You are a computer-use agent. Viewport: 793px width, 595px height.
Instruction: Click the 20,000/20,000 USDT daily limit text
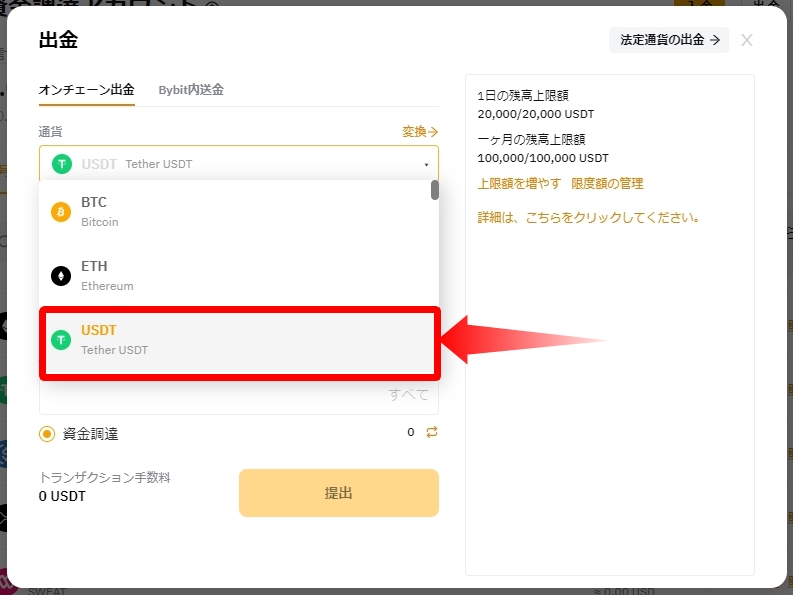point(536,114)
